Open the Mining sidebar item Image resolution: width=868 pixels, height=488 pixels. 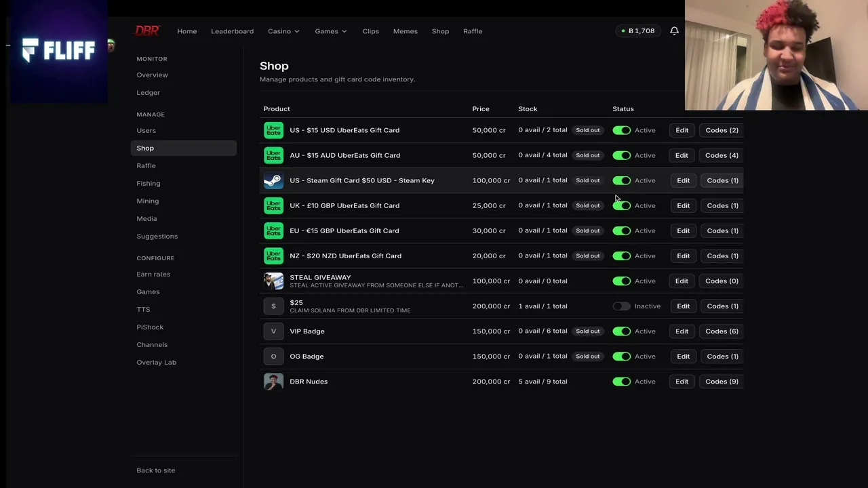(147, 201)
